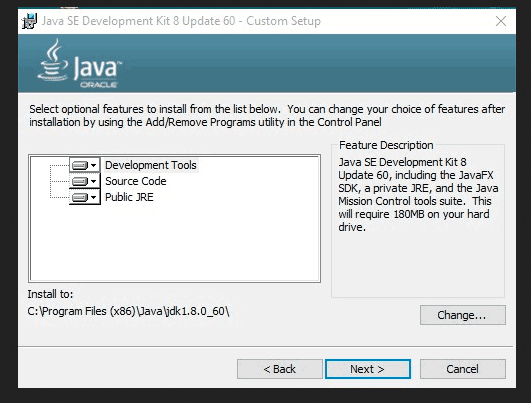Click the drive icon beside Source Code
531x403 pixels.
(80, 181)
